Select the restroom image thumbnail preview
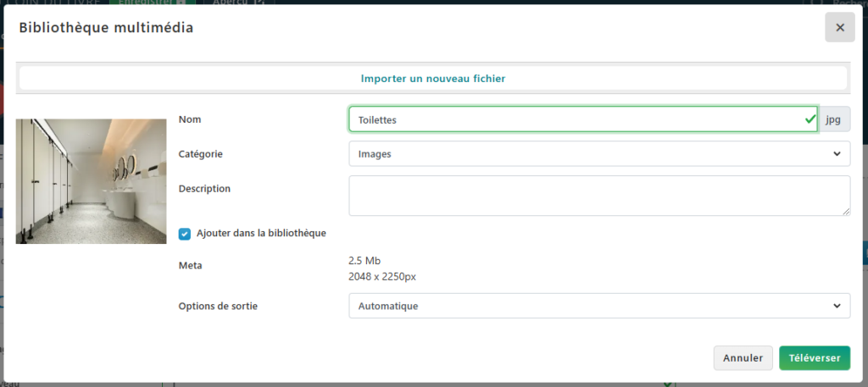The image size is (868, 387). pos(92,181)
